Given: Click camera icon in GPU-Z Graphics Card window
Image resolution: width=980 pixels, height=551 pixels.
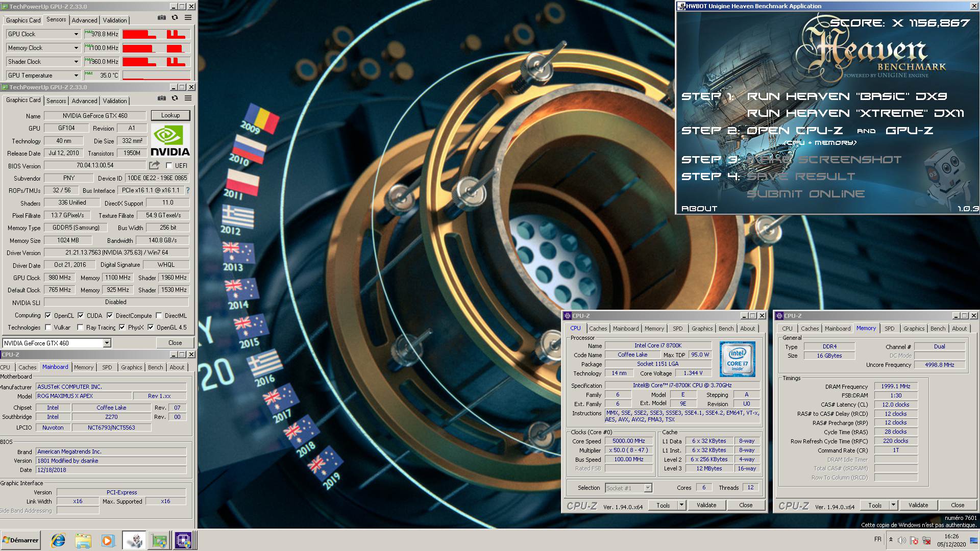Looking at the screenshot, I should point(162,98).
